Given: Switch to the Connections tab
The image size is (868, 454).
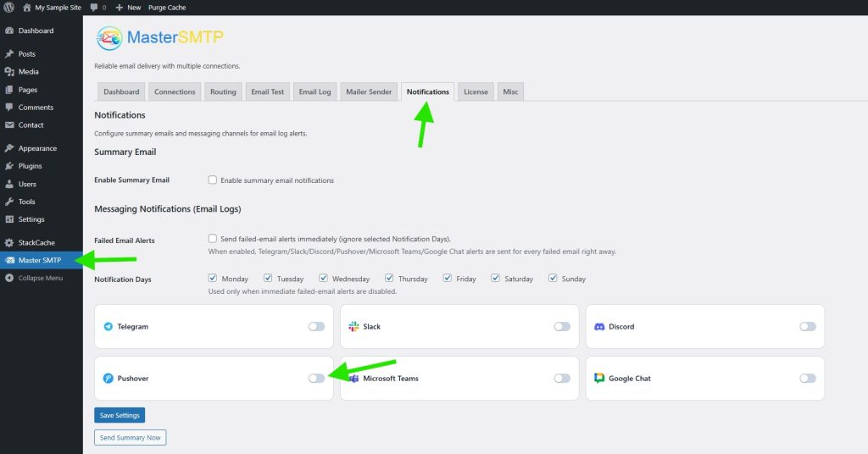Looking at the screenshot, I should 175,91.
